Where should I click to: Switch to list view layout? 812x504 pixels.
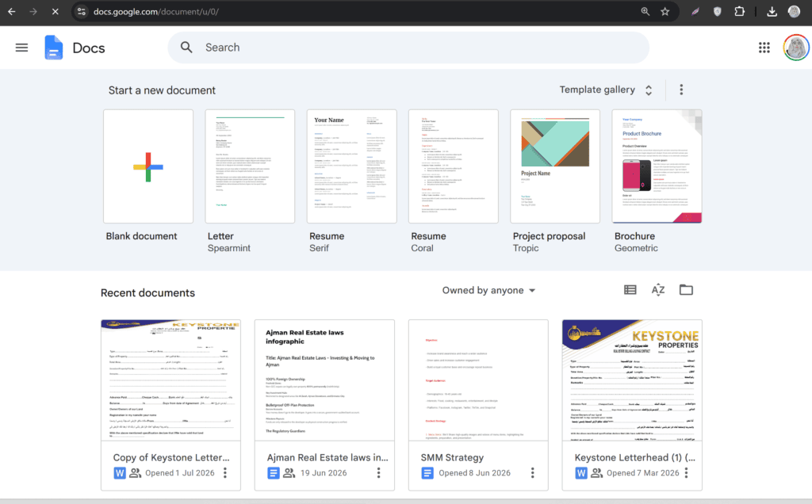630,290
